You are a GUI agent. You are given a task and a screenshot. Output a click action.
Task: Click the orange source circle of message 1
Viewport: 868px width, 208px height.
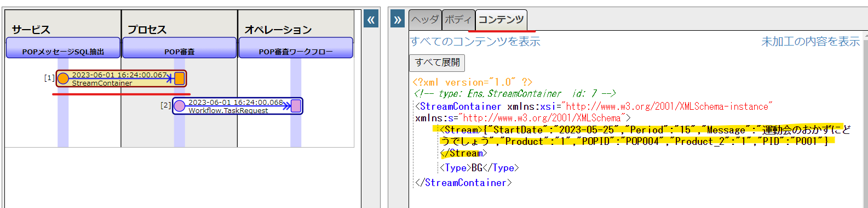pyautogui.click(x=63, y=78)
